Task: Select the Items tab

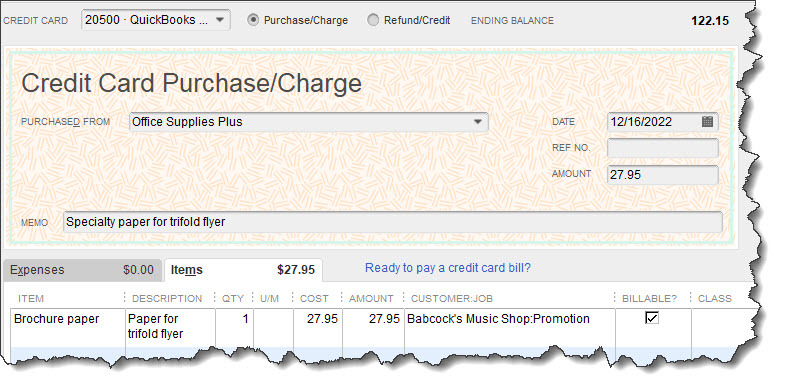Action: pos(243,270)
